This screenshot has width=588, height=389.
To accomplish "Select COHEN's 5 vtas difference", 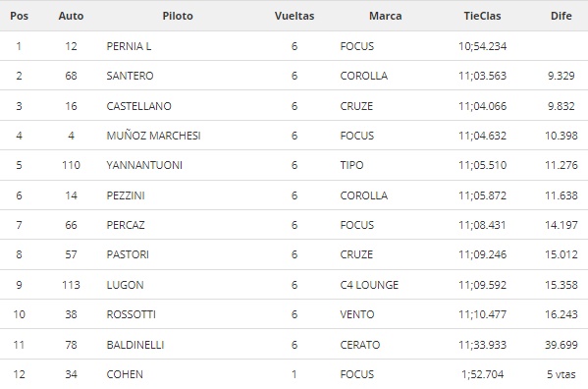I will [x=561, y=374].
